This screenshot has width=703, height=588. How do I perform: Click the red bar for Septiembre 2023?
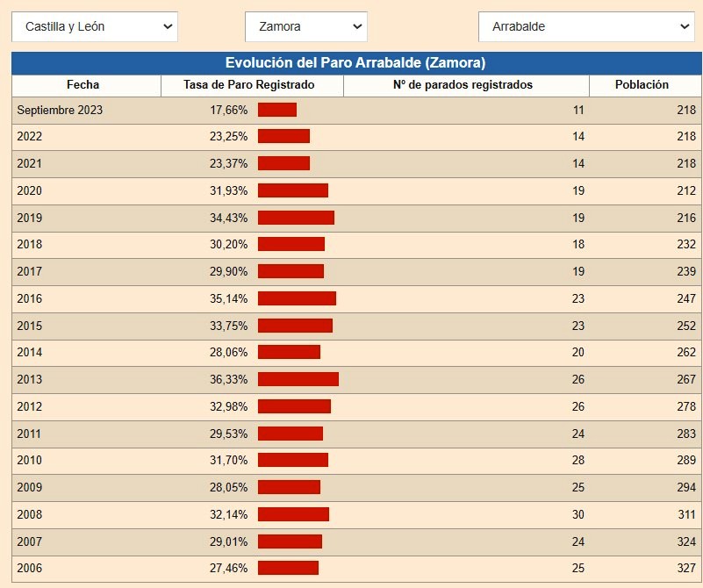click(x=277, y=110)
